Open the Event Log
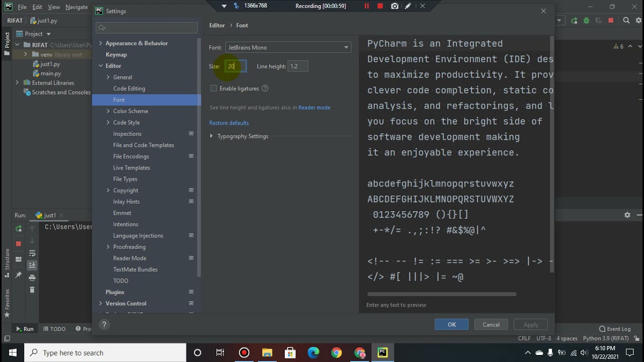The width and height of the screenshot is (644, 362). coord(615,329)
